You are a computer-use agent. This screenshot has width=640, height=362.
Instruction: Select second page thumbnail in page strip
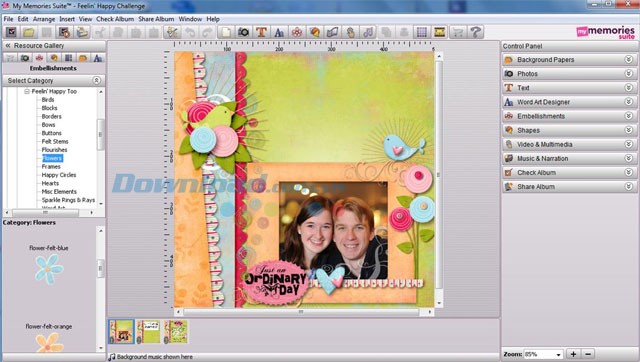[148, 331]
